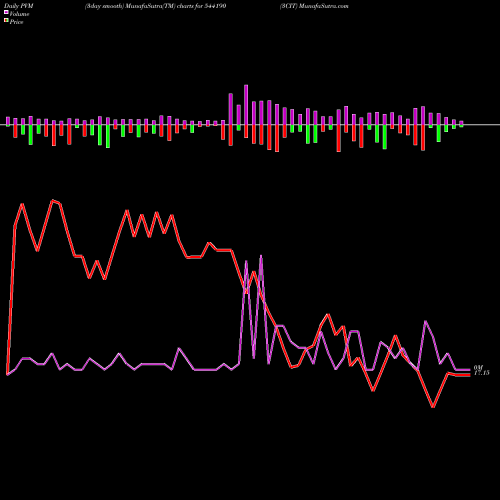Viewport: 500px width, 500px height.
Task: Click the 0M volume value label
Action: [478, 368]
